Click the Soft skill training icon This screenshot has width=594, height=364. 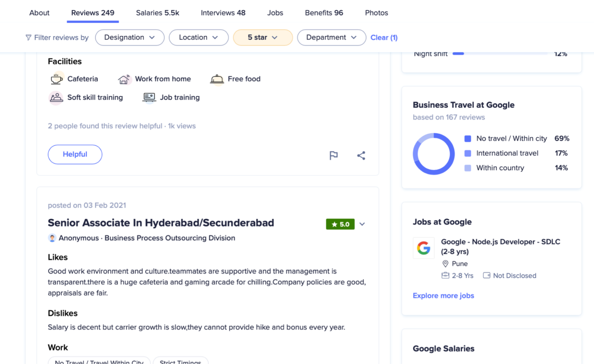pos(56,97)
